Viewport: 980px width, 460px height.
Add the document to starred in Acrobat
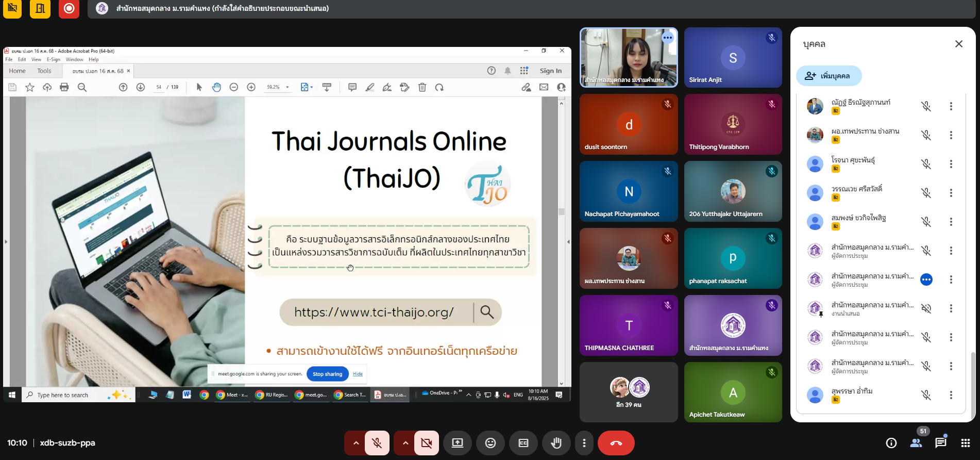(x=30, y=87)
